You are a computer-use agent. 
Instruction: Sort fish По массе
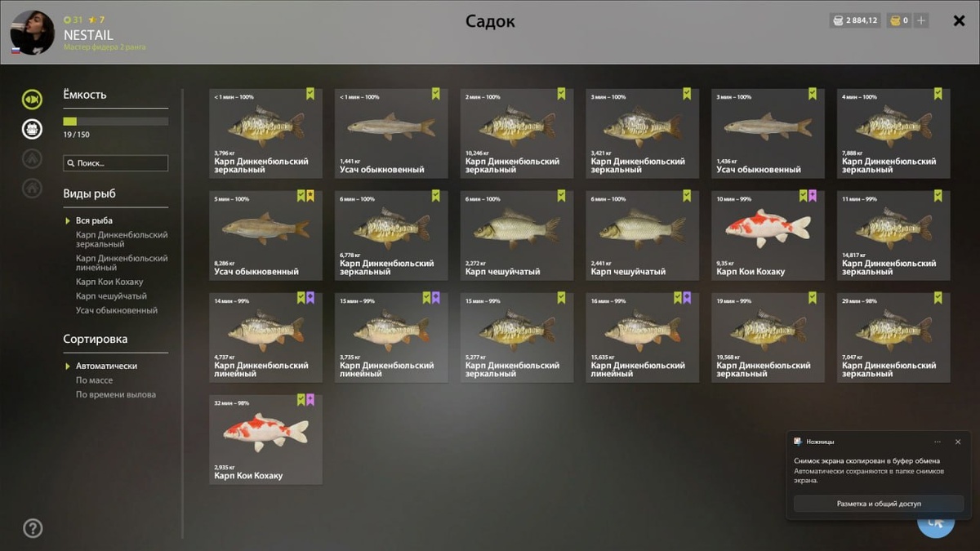tap(94, 380)
